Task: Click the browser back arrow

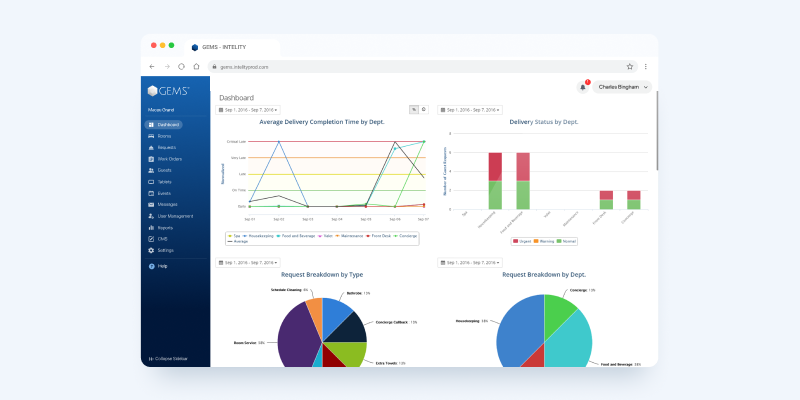Action: (x=152, y=67)
